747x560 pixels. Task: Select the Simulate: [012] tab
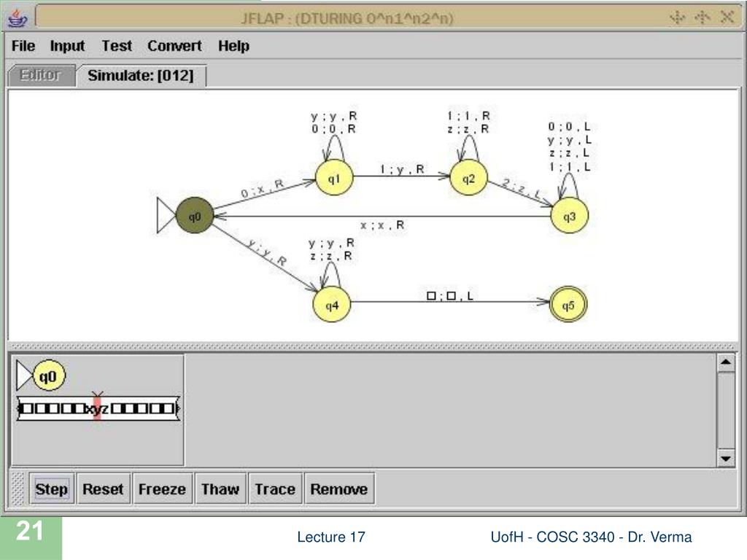point(141,75)
